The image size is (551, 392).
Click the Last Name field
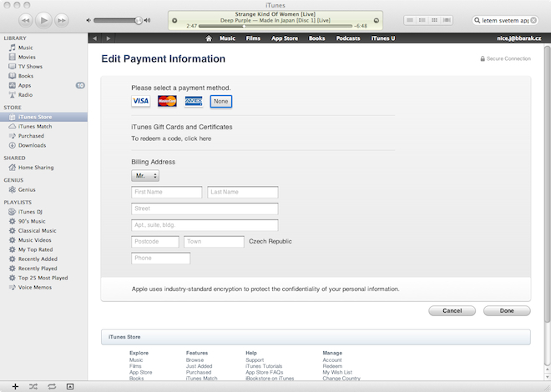[x=243, y=192]
